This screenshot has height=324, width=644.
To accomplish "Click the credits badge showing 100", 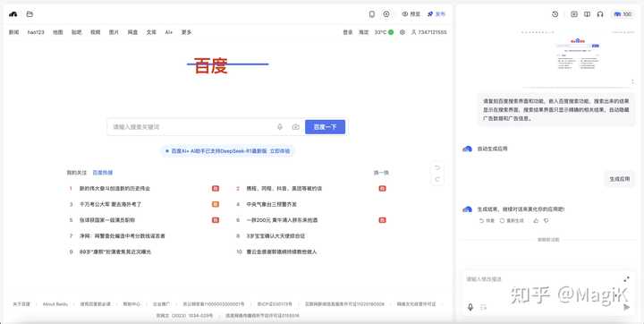I will 623,14.
